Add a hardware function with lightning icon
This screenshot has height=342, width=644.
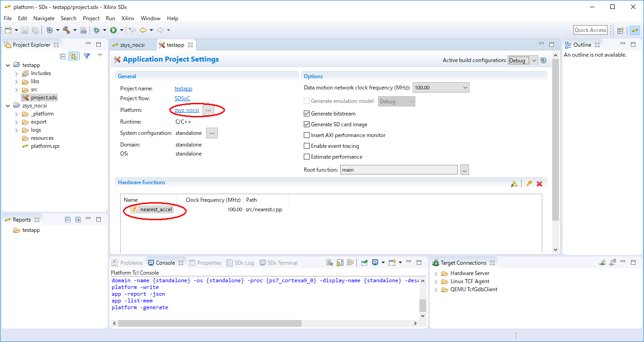529,184
